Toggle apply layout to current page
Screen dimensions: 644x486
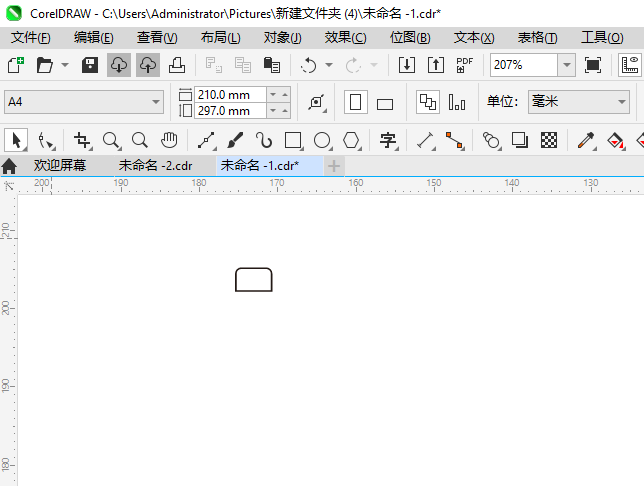point(457,102)
